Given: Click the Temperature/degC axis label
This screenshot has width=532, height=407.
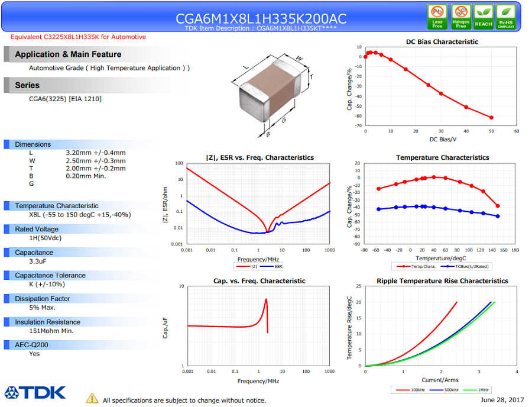Looking at the screenshot, I should click(441, 259).
